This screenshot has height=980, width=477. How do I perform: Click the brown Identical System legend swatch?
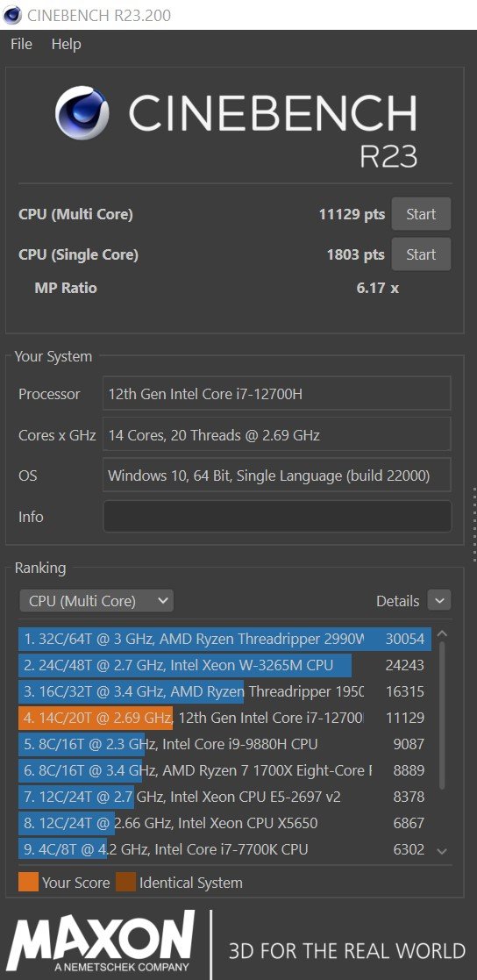coord(125,882)
